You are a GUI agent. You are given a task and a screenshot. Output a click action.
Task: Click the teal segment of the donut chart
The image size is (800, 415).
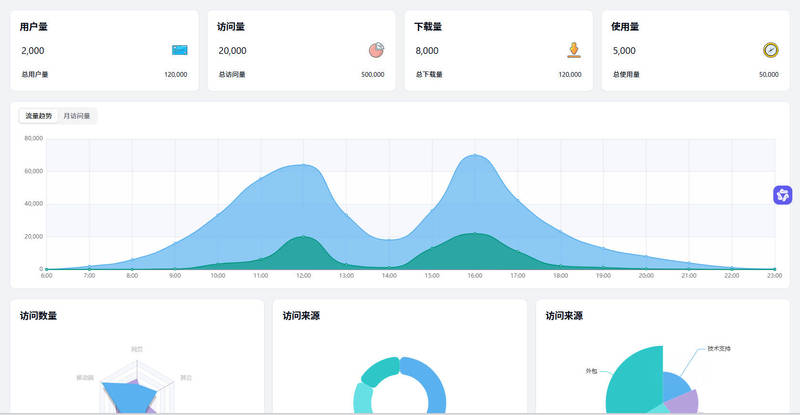point(380,371)
